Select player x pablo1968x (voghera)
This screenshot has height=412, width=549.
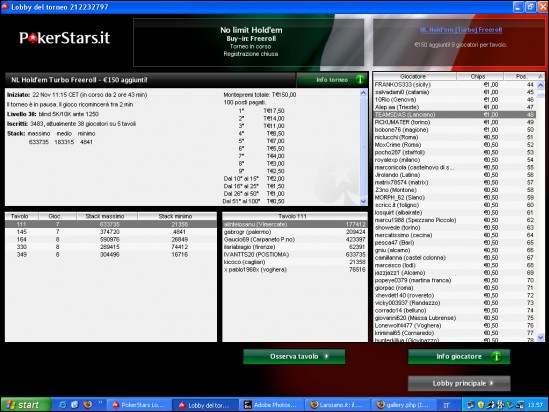295,270
